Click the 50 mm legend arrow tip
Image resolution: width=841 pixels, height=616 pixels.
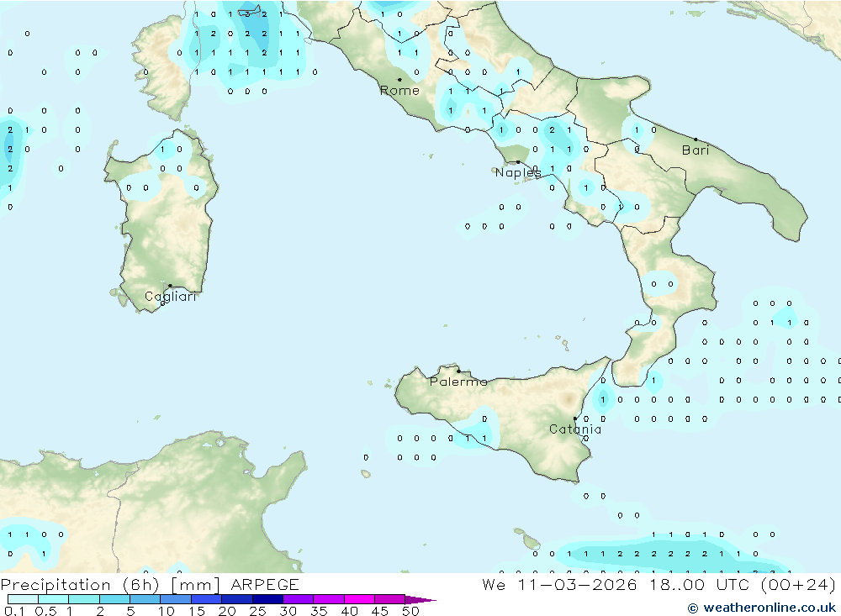click(420, 599)
